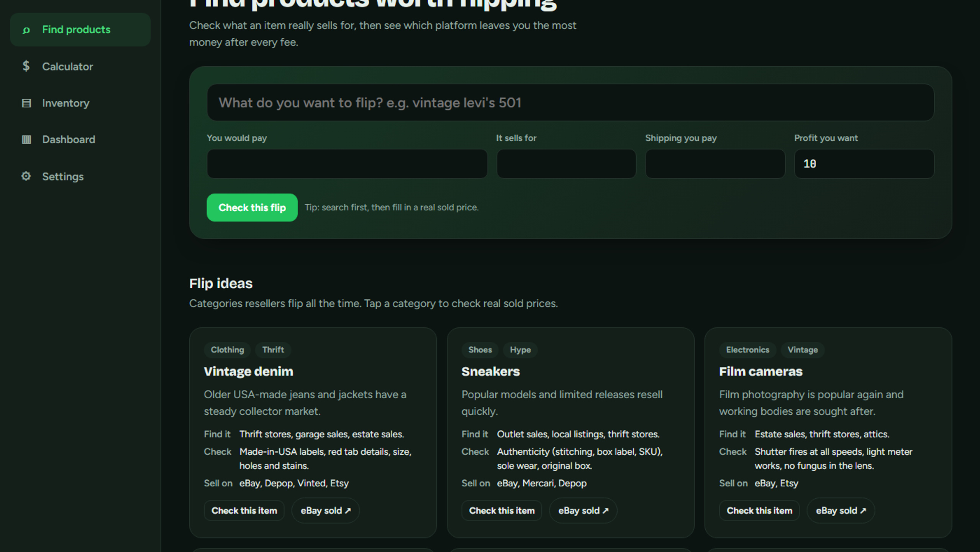Screen dimensions: 980x552
Task: Click 'eBay, Mercari, Depop' sell-on text
Action: (542, 483)
